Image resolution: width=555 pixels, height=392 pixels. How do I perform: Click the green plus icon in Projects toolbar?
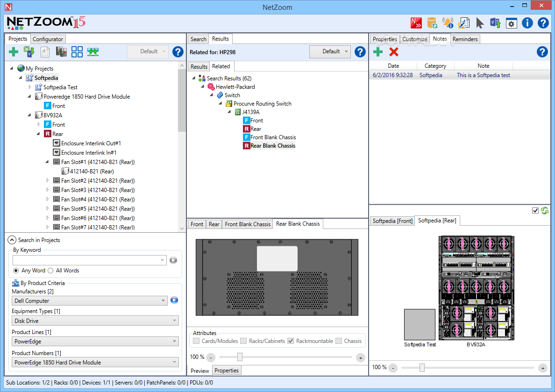(14, 52)
